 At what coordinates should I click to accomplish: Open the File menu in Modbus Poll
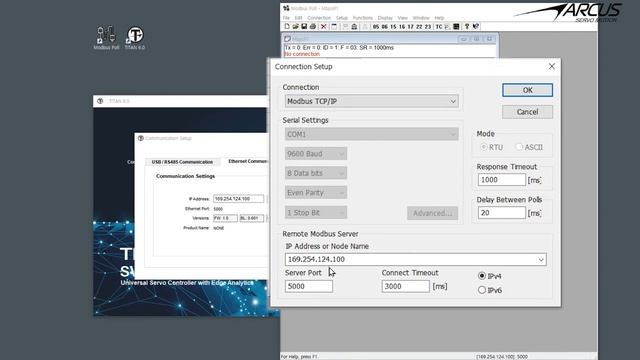[286, 18]
